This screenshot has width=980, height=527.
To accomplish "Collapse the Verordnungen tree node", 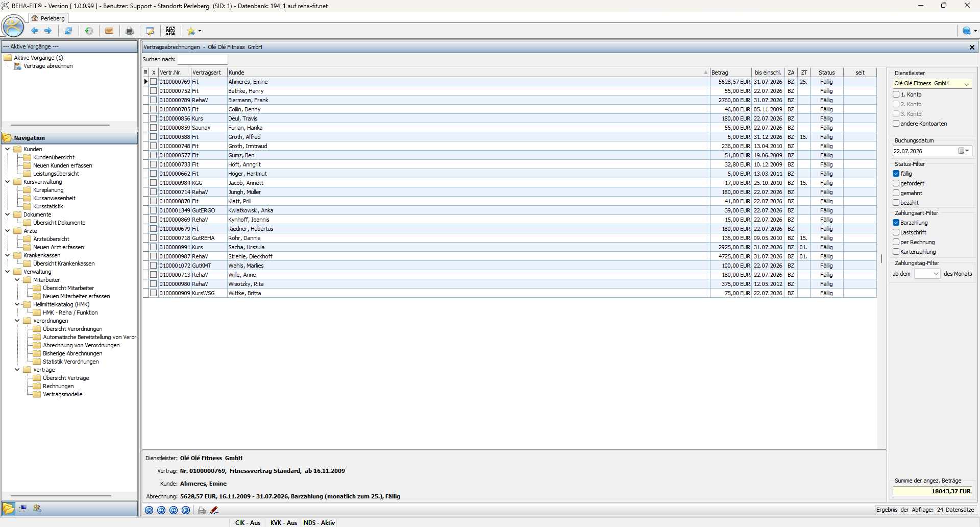I will pos(17,321).
